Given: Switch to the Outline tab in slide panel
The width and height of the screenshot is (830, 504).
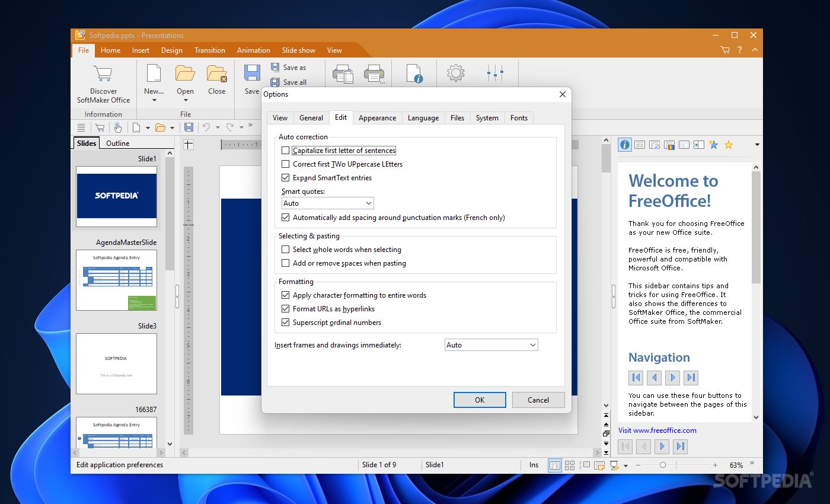Looking at the screenshot, I should click(x=117, y=143).
